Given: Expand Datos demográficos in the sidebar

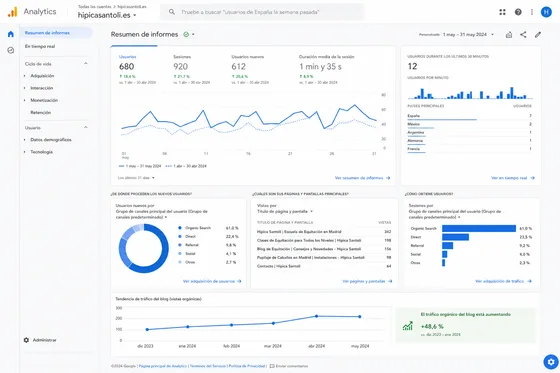Looking at the screenshot, I should 51,140.
